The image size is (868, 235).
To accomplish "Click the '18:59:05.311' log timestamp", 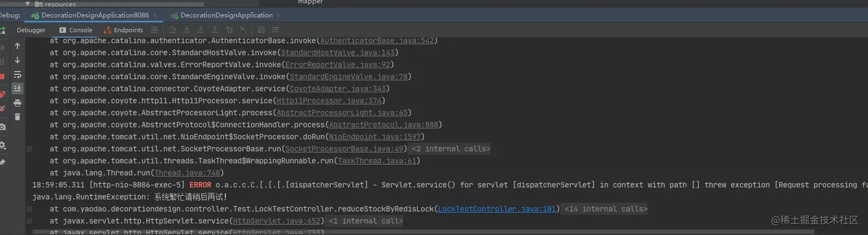I will coord(58,185).
